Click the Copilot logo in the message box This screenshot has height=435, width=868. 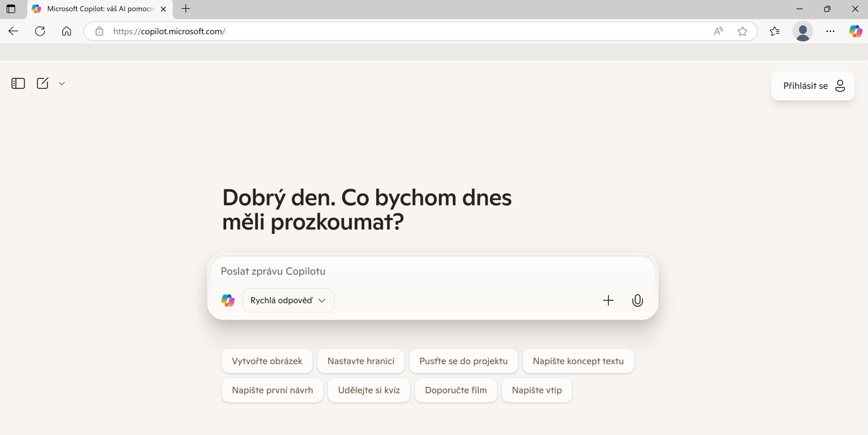(228, 300)
